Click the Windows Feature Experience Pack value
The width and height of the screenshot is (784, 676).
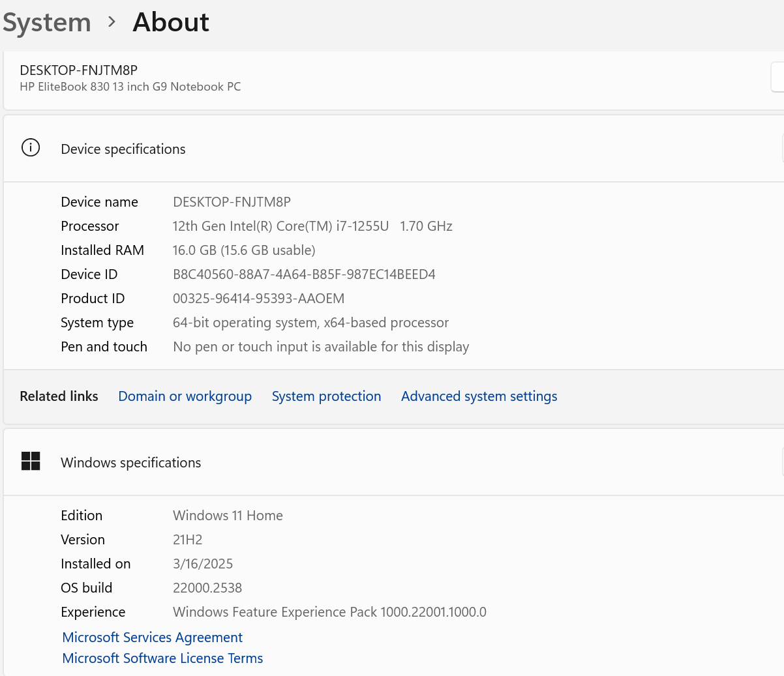click(x=329, y=612)
